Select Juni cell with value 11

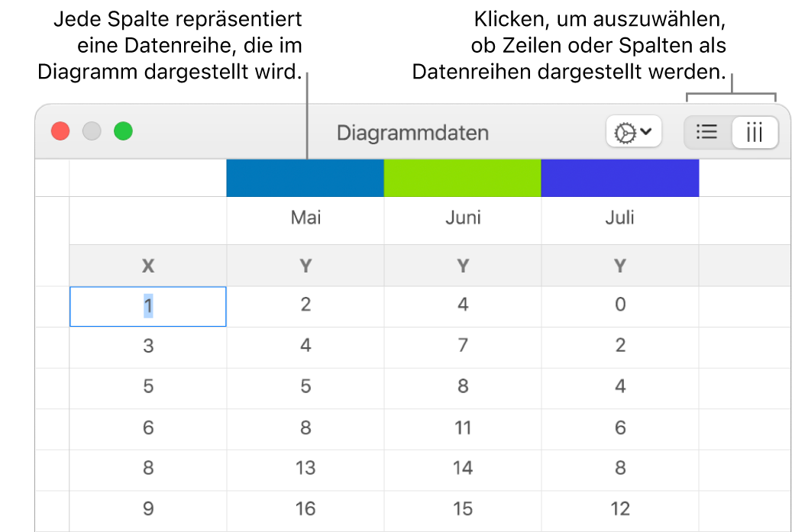[463, 427]
